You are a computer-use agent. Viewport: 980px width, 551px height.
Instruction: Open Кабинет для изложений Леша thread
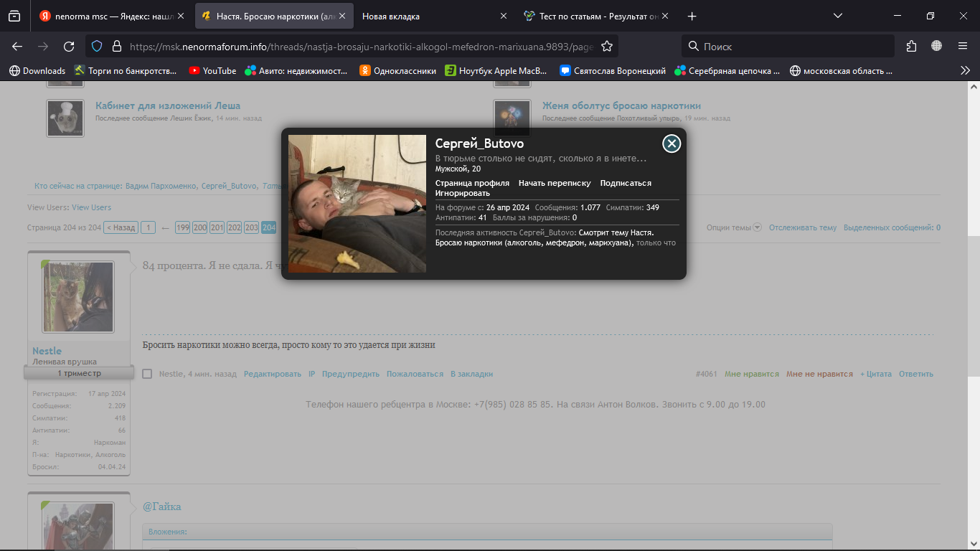pyautogui.click(x=168, y=105)
